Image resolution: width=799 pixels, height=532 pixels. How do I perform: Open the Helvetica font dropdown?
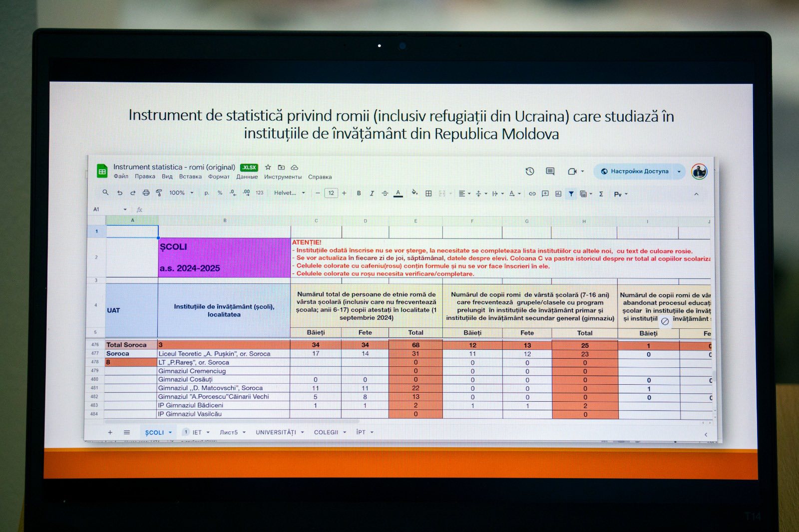point(289,193)
